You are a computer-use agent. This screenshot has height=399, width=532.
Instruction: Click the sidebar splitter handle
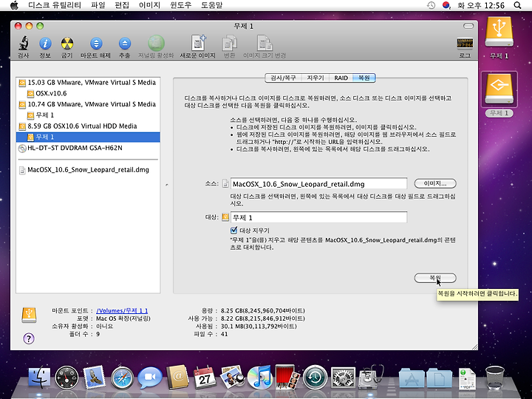click(166, 185)
